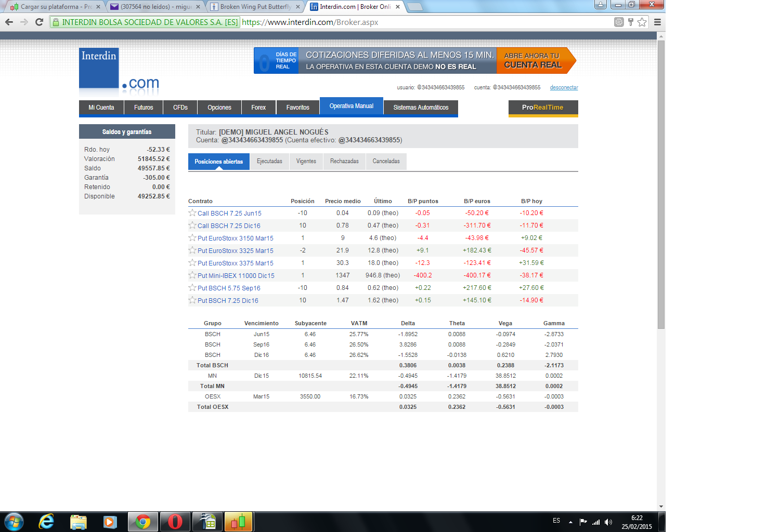Open the Opciones menu
This screenshot has width=780, height=532.
[x=219, y=108]
